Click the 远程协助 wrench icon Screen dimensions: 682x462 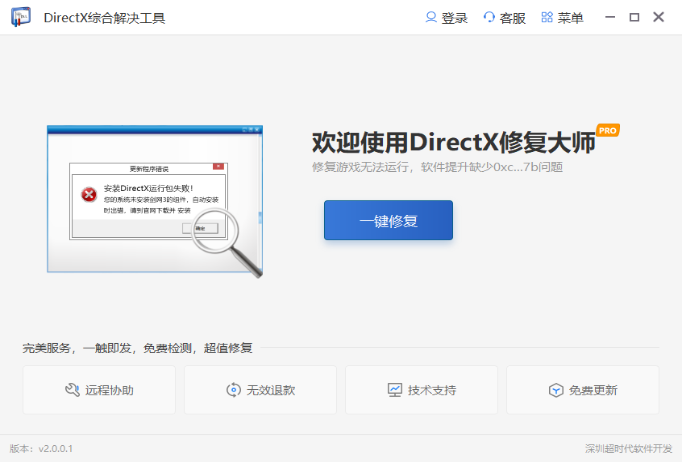[x=71, y=390]
